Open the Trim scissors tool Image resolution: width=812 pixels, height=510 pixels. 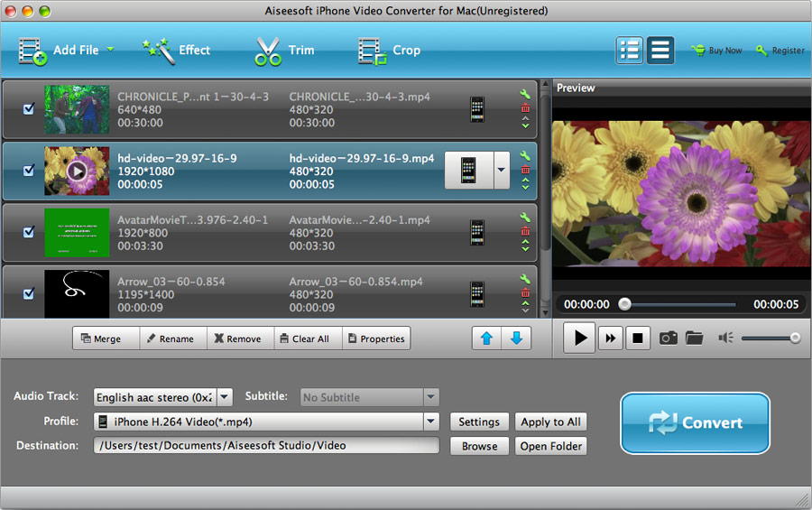tap(284, 51)
